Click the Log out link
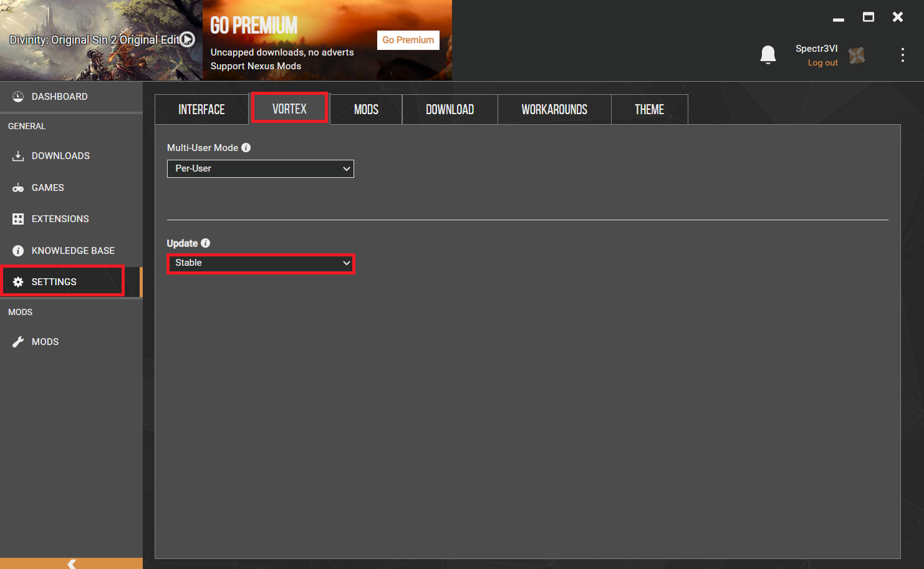Image resolution: width=924 pixels, height=569 pixels. [x=822, y=63]
